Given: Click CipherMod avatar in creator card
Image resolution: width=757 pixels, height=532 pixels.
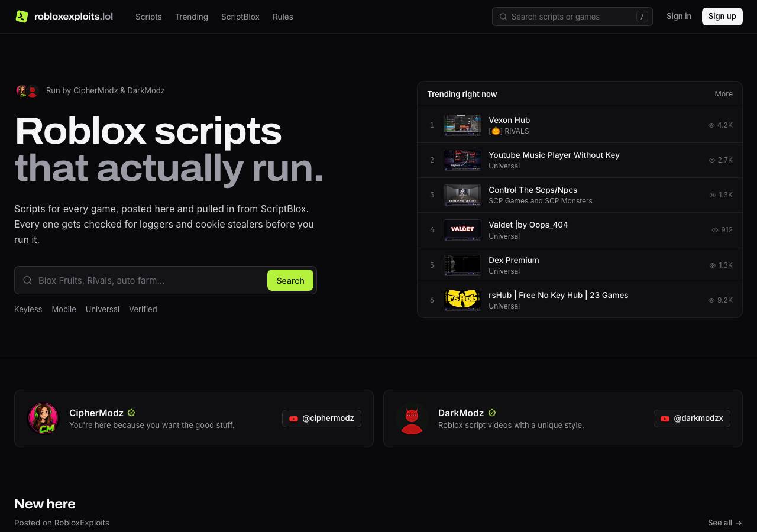Looking at the screenshot, I should [43, 419].
